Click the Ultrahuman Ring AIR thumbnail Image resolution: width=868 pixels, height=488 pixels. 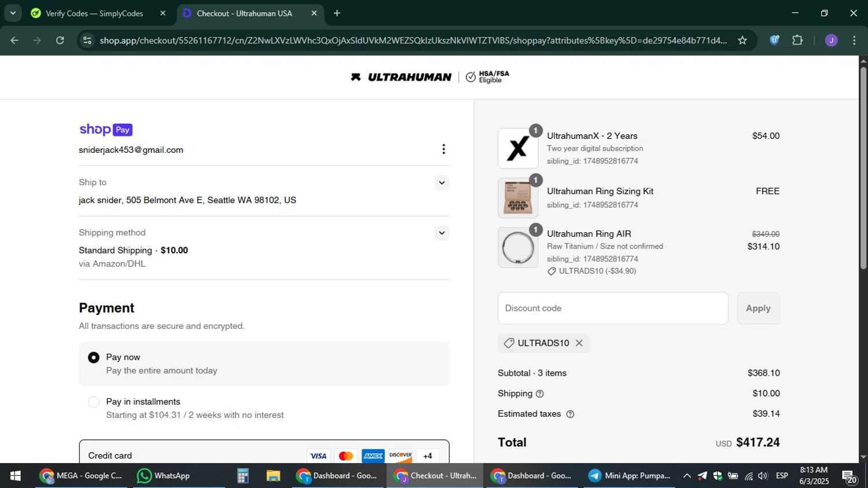pyautogui.click(x=518, y=248)
